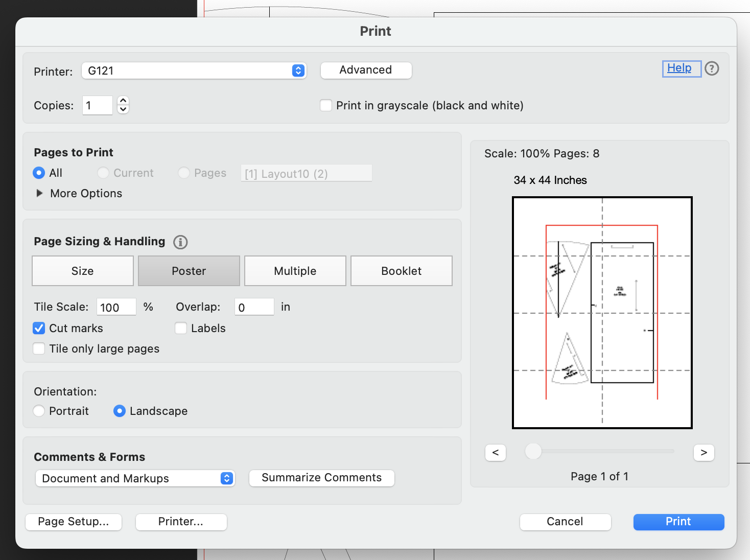Click the right arrow under the print preview
Image resolution: width=750 pixels, height=560 pixels.
pos(704,453)
